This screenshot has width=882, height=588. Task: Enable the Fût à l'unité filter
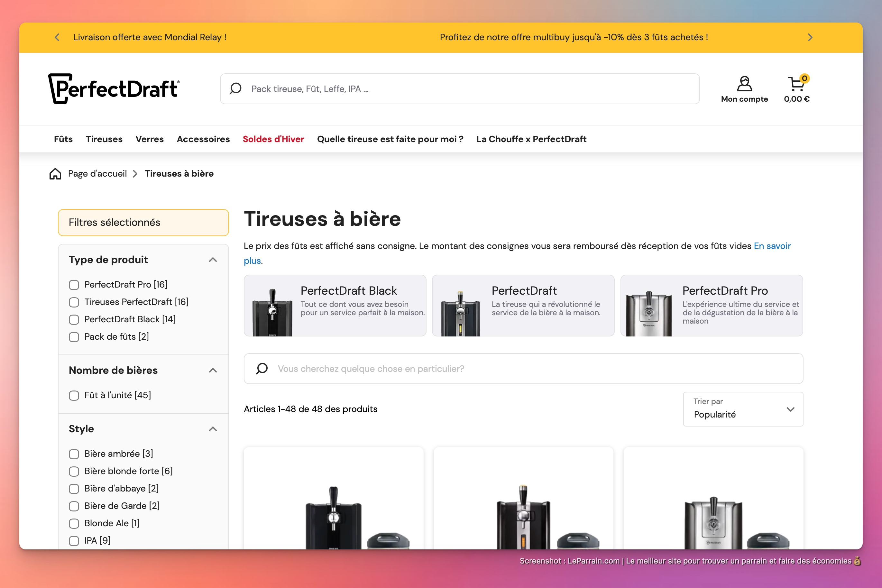click(x=74, y=396)
